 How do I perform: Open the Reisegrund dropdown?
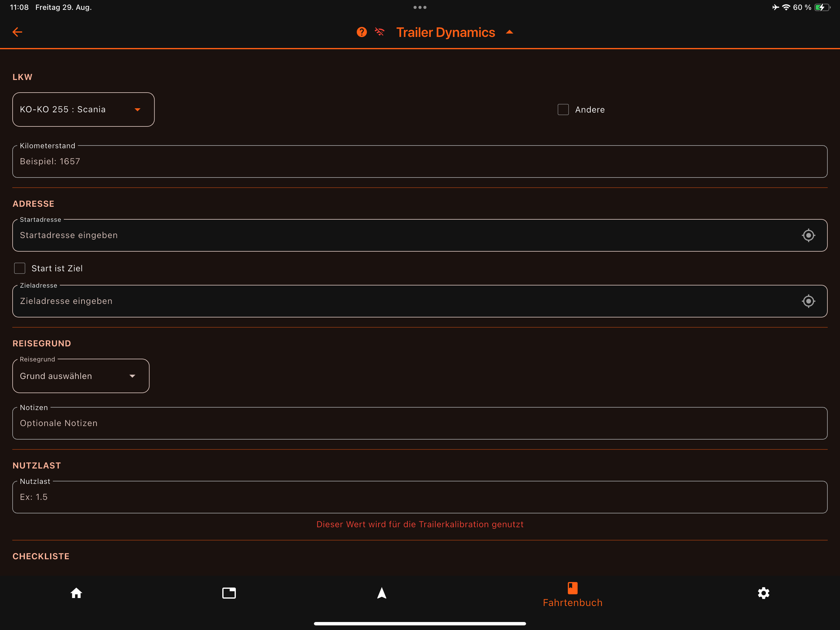(81, 376)
